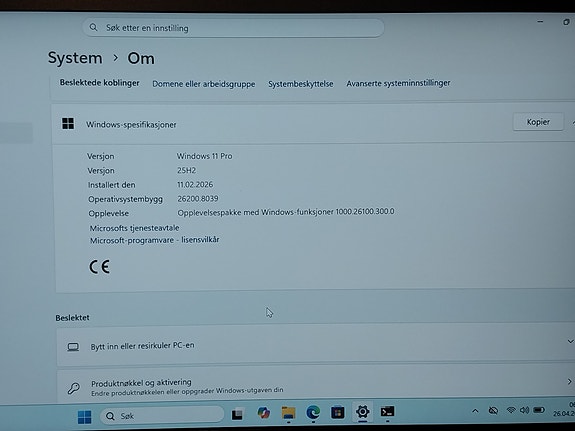Click the taskbar Søk search box
The width and height of the screenshot is (575, 431).
162,416
